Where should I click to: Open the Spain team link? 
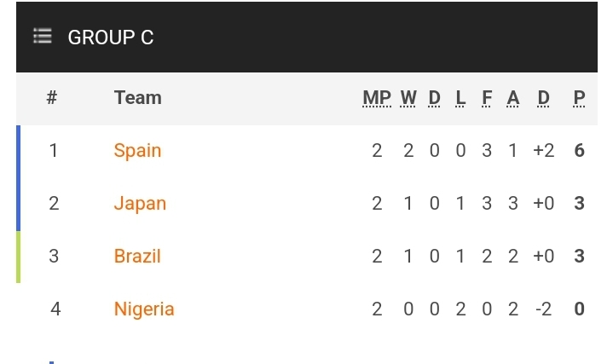click(137, 151)
